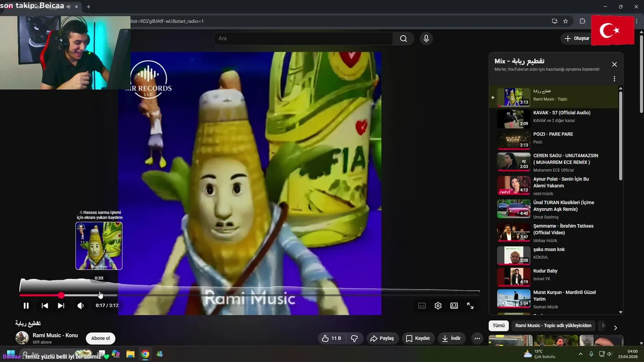Skip to the previous track

[x=45, y=306]
